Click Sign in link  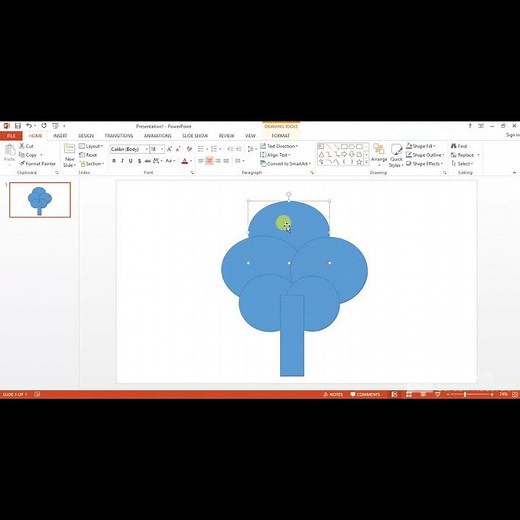click(x=513, y=135)
